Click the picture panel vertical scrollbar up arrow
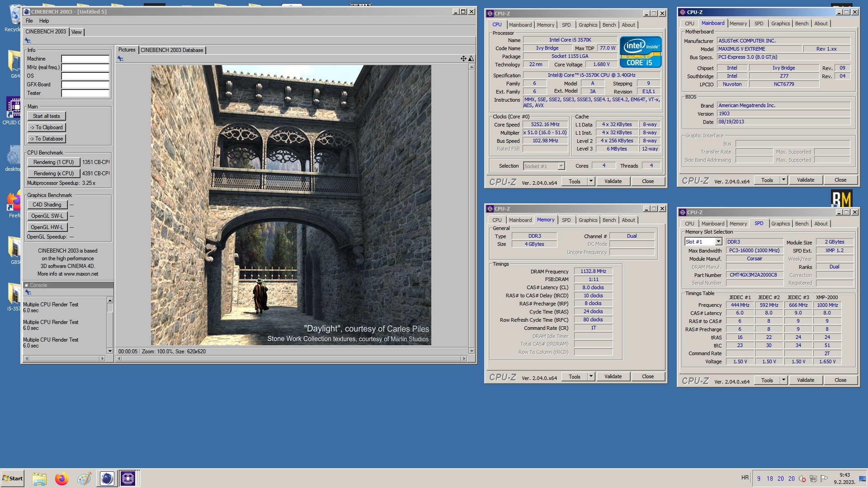This screenshot has width=868, height=488. point(472,67)
